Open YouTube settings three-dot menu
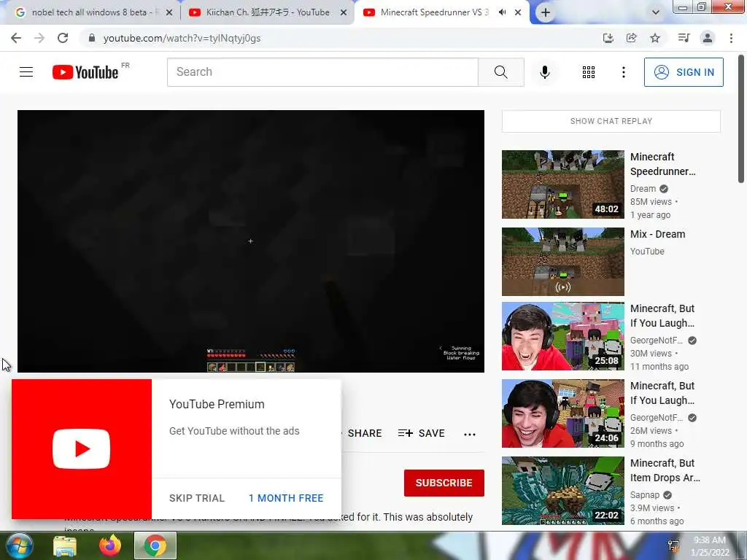Viewport: 747px width, 560px height. 624,72
